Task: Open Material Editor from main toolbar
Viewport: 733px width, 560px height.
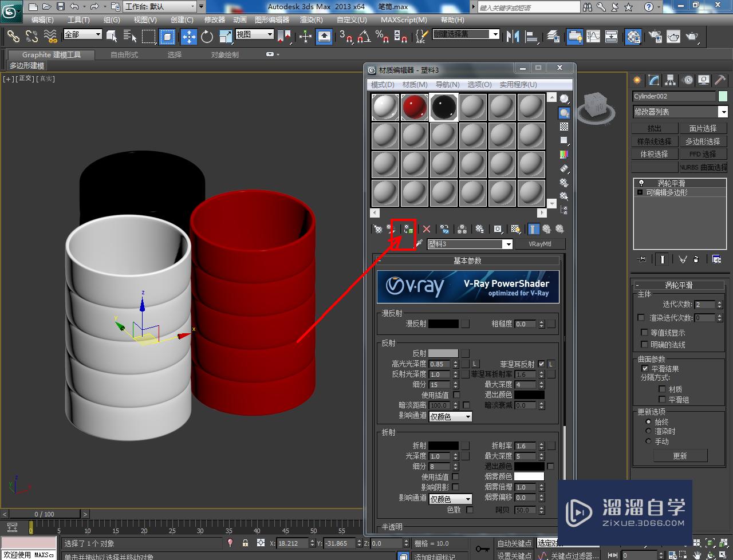Action: 633,37
